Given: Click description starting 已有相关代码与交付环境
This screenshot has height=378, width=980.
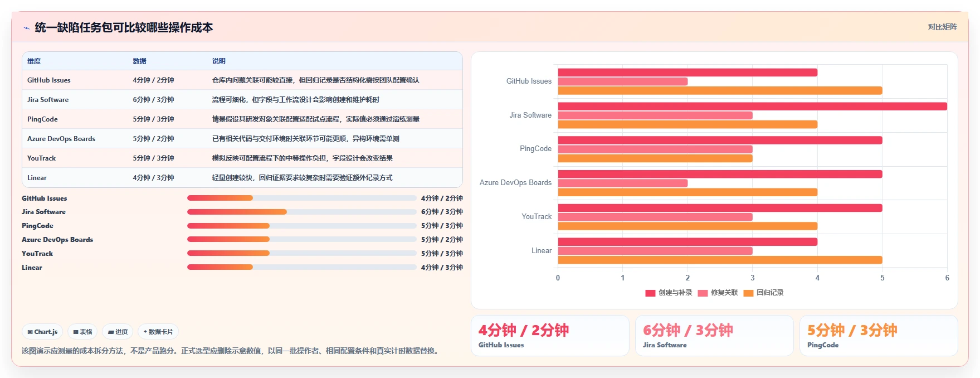Looking at the screenshot, I should click(305, 139).
